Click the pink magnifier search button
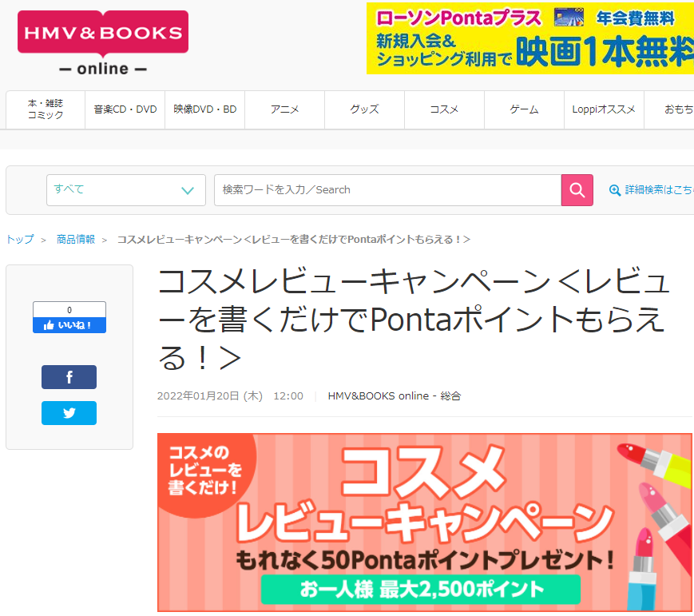The image size is (694, 616). coord(577,190)
